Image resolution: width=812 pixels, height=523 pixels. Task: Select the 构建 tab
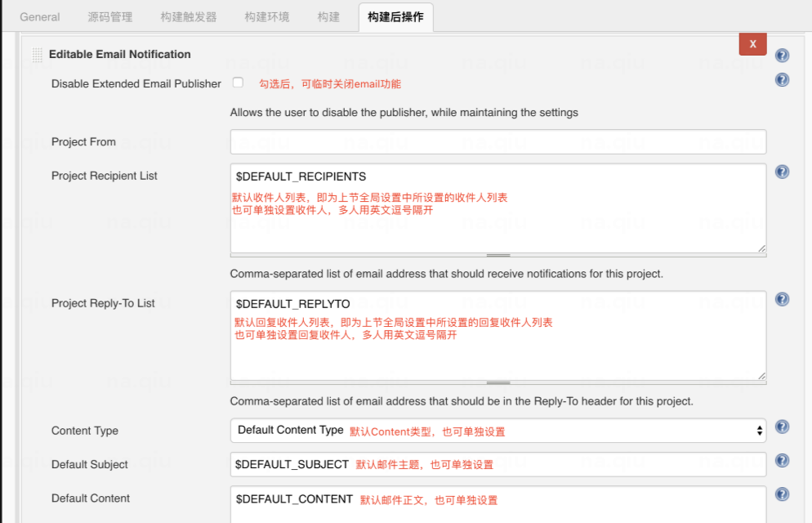[328, 17]
